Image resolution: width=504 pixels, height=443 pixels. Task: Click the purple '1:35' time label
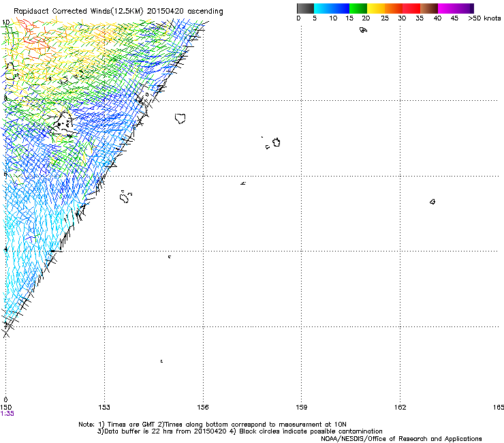7,414
